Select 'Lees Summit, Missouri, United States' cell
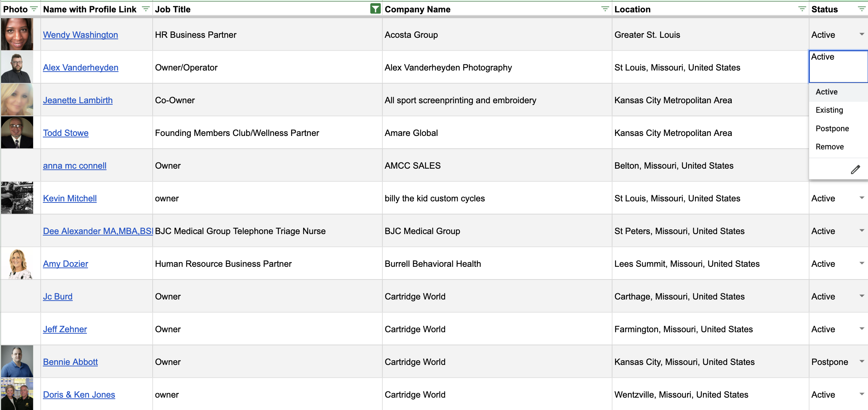868x410 pixels. [x=710, y=264]
